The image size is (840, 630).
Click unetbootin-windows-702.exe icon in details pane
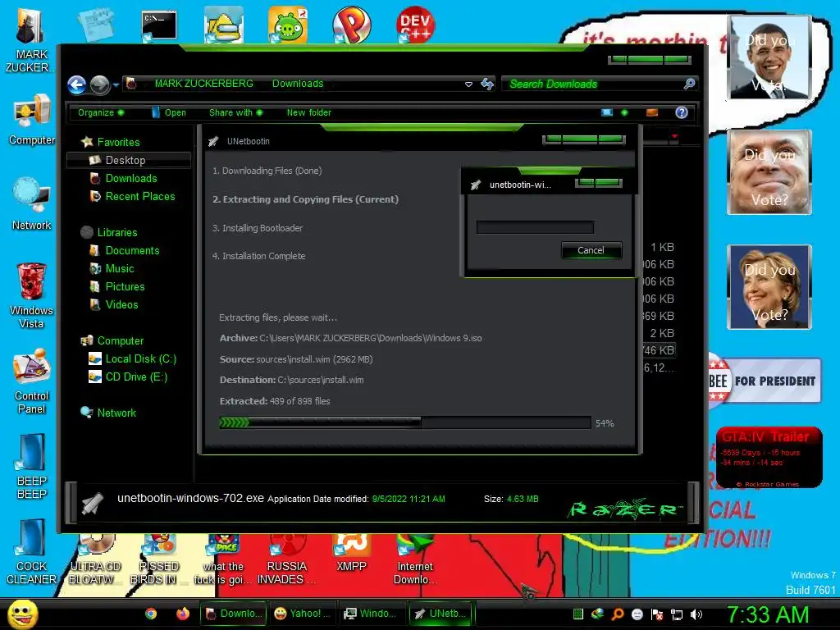93,503
